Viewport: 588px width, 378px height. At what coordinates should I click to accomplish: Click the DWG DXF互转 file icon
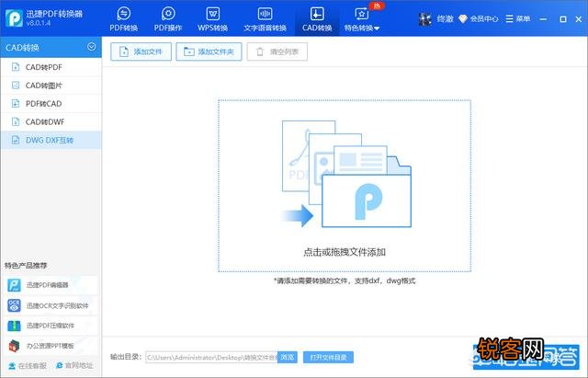(16, 140)
